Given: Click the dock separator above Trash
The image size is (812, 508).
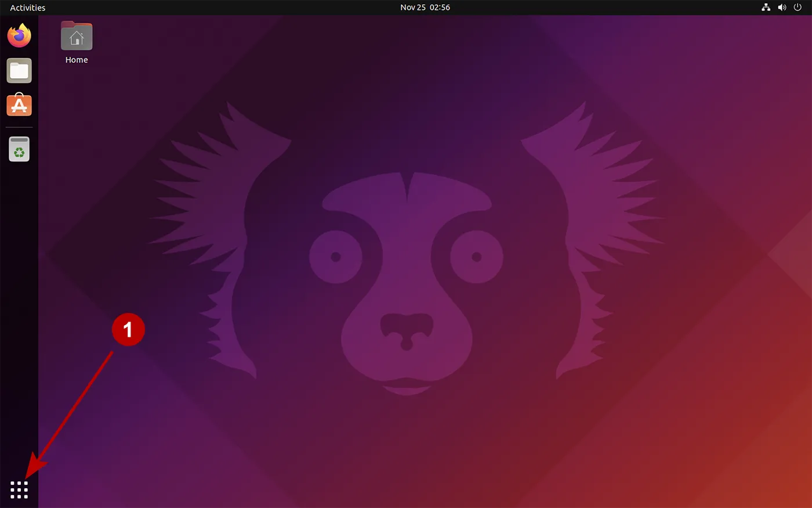Looking at the screenshot, I should [x=19, y=127].
